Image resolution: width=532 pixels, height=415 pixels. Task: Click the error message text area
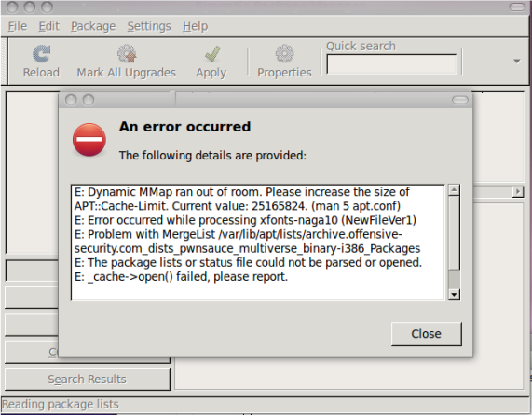[258, 242]
